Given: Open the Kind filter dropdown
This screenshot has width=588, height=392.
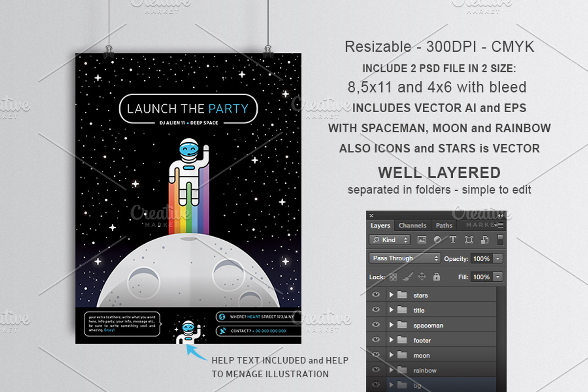Looking at the screenshot, I should click(x=390, y=240).
